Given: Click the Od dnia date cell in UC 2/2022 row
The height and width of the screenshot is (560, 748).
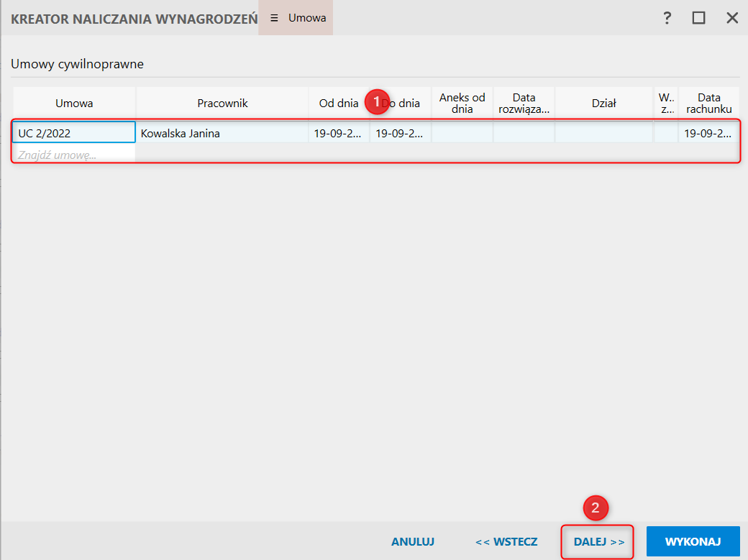Looking at the screenshot, I should (339, 133).
